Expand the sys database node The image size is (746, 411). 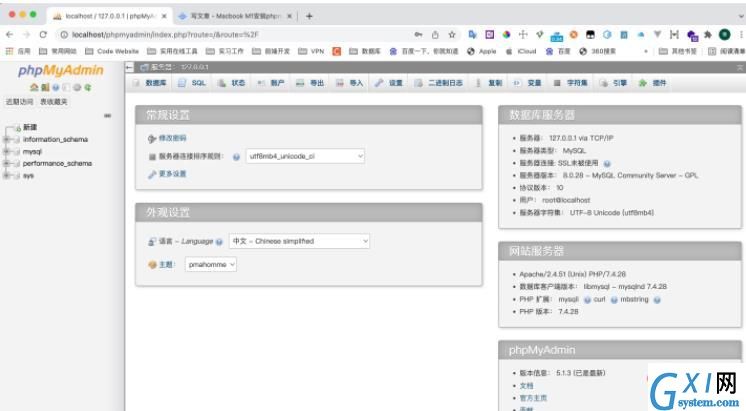[6, 176]
